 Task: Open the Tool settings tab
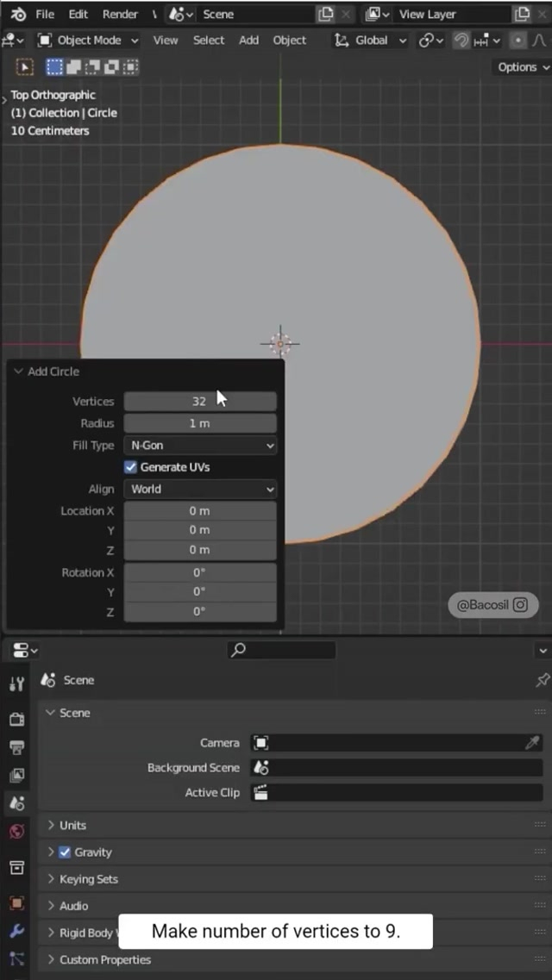coord(16,684)
